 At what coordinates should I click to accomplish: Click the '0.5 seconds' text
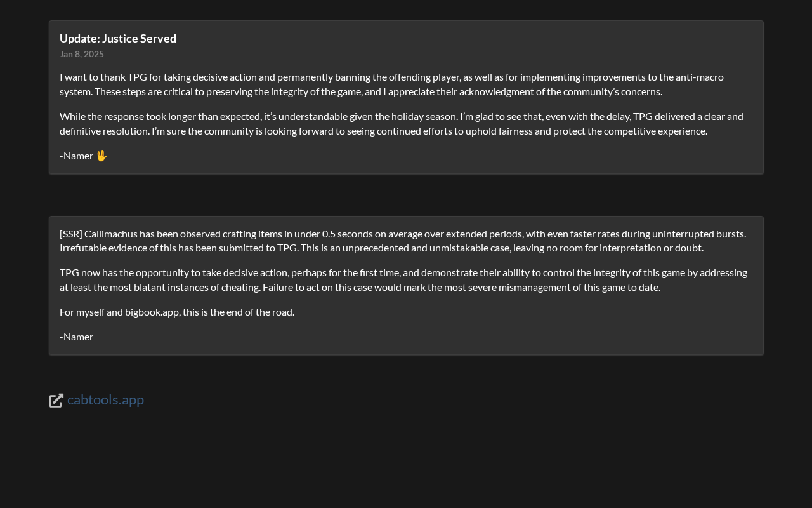[348, 234]
